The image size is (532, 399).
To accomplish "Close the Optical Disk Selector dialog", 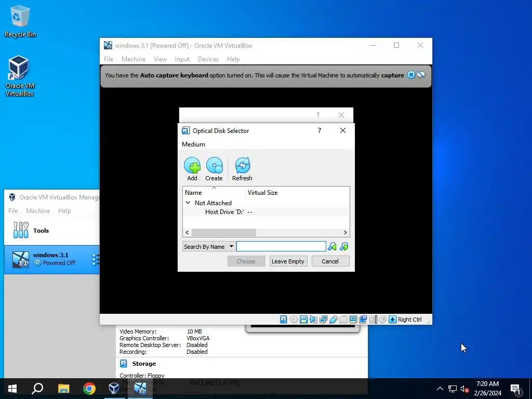I will click(x=343, y=130).
